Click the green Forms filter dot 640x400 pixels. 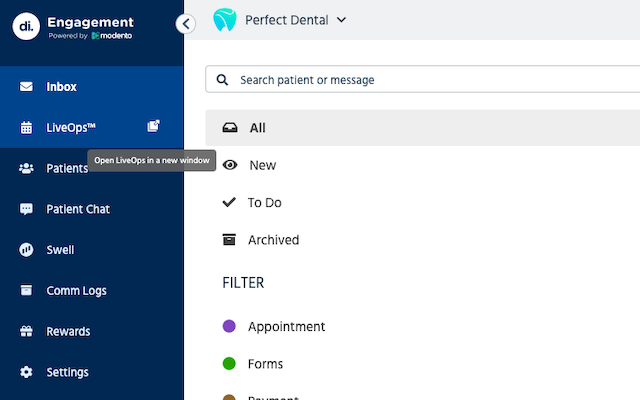coord(229,363)
